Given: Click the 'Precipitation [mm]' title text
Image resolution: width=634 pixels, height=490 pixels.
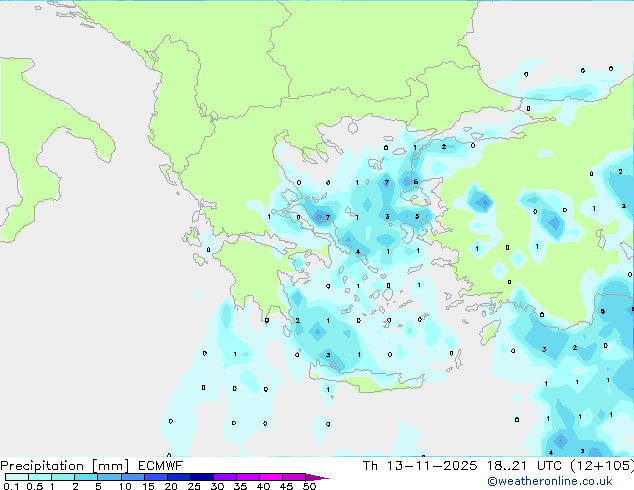Looking at the screenshot, I should [64, 466].
